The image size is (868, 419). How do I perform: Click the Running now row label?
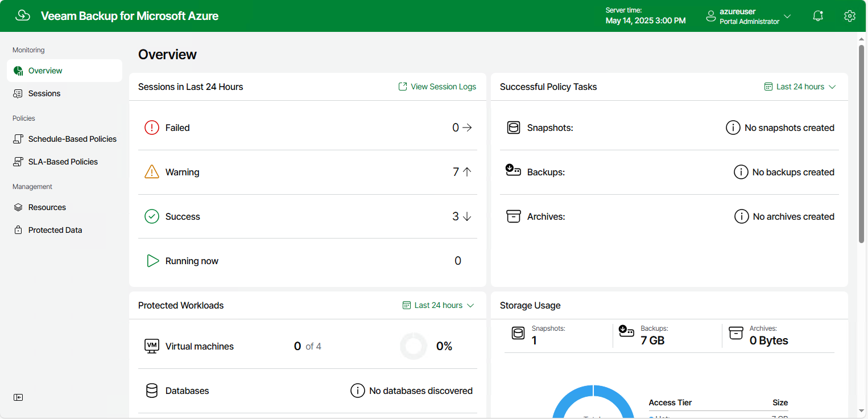click(x=192, y=261)
